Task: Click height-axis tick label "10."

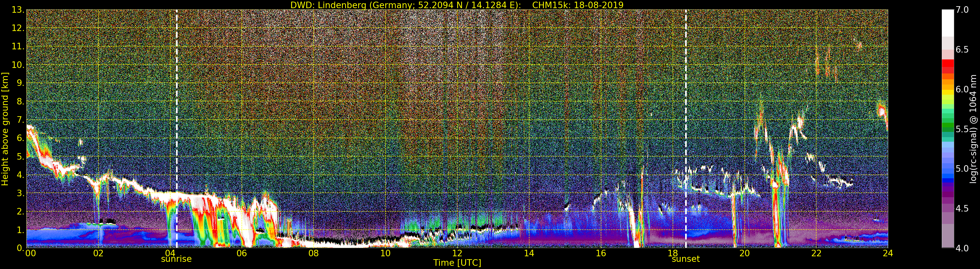Action: coord(18,65)
